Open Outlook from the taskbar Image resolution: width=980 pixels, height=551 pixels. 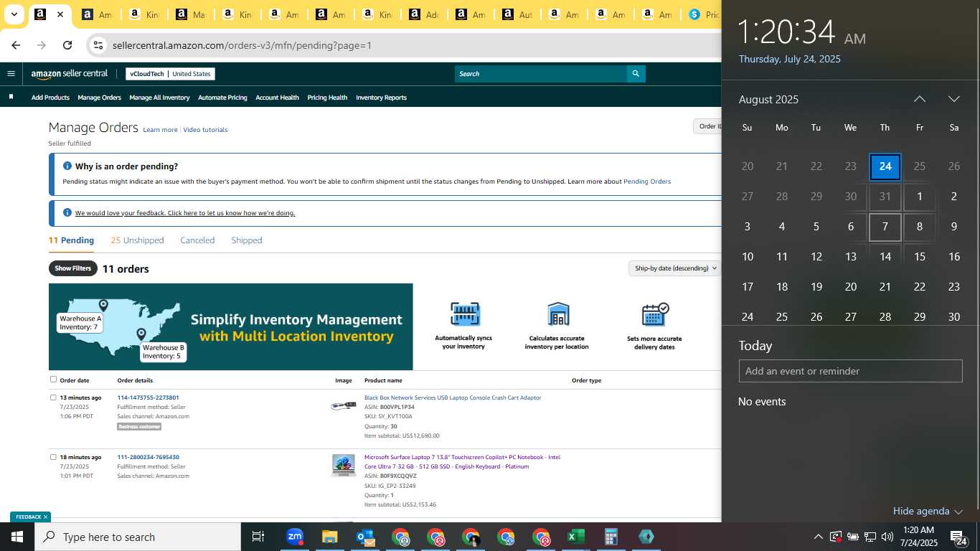click(365, 537)
